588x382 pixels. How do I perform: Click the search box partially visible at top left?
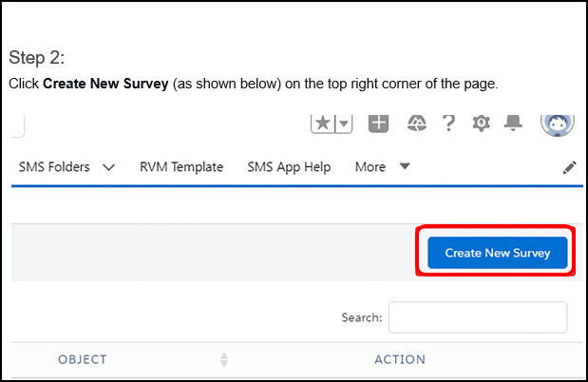(x=17, y=124)
